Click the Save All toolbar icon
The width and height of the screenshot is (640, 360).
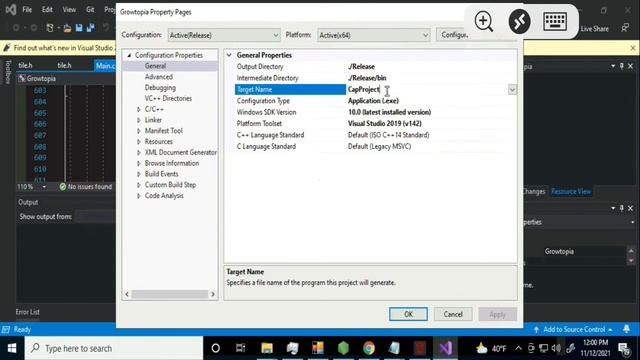pos(90,28)
